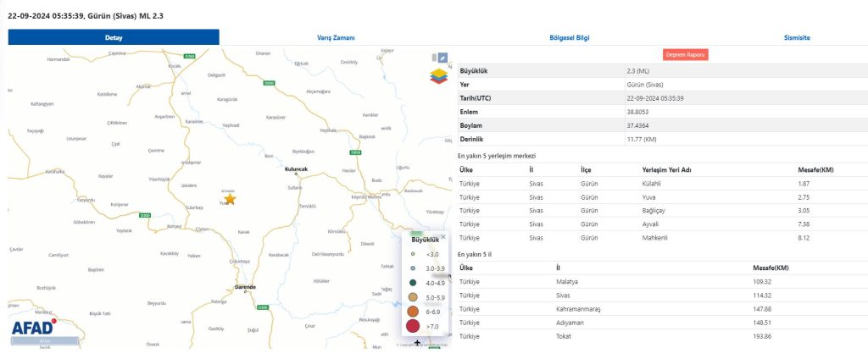Click the blue expand map button
This screenshot has width=868, height=359.
(x=441, y=58)
